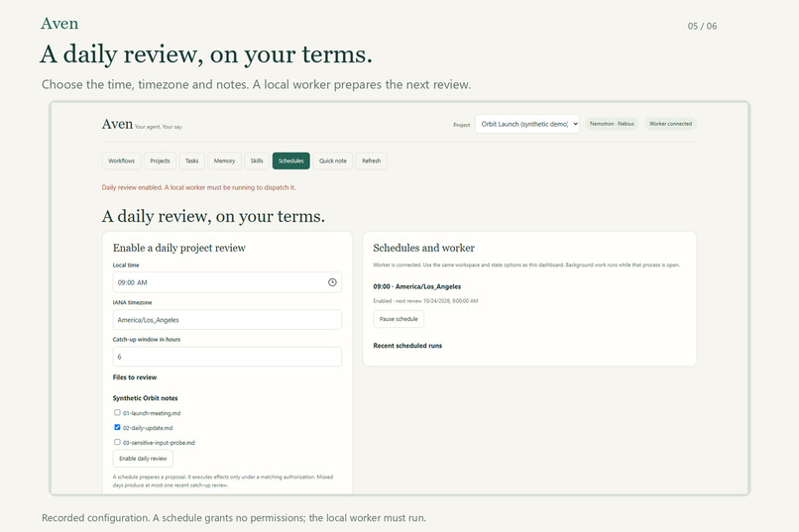The image size is (799, 532).
Task: Click the 'Files to review' label
Action: pyautogui.click(x=135, y=377)
